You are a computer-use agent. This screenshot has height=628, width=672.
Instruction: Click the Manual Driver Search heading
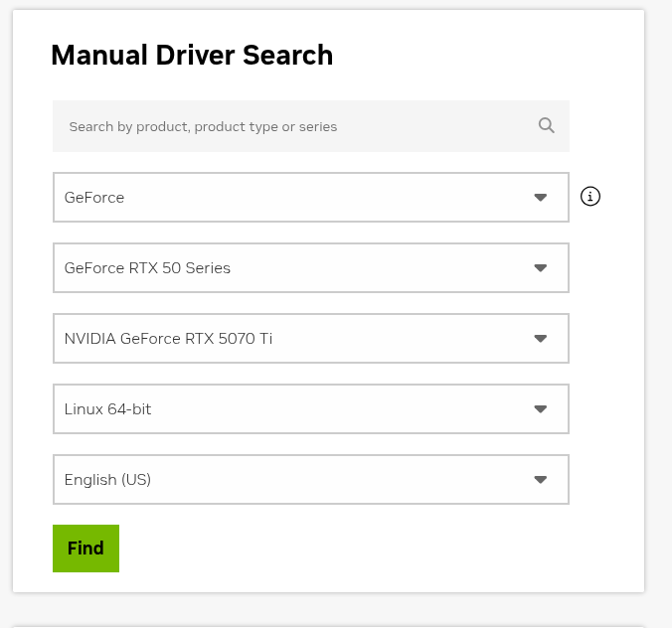(x=192, y=56)
